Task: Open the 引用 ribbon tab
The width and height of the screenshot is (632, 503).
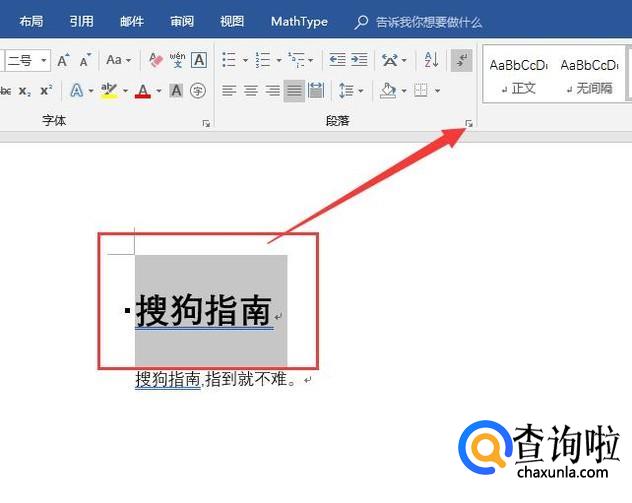Action: [81, 21]
